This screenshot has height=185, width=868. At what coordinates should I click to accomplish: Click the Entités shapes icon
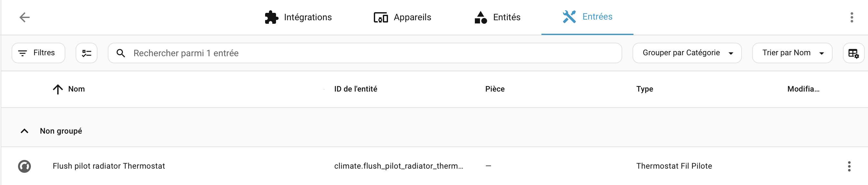[481, 17]
